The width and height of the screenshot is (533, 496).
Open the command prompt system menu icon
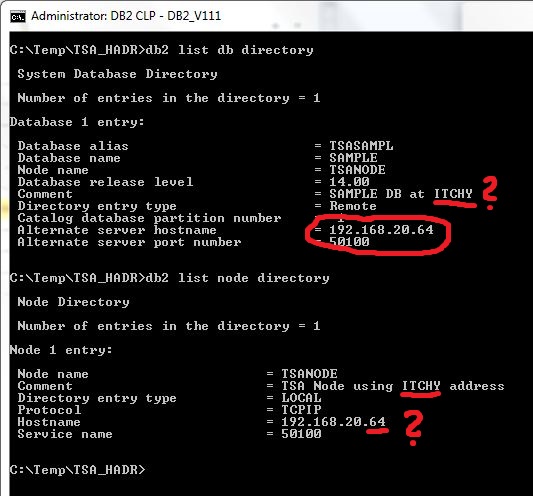(x=18, y=16)
